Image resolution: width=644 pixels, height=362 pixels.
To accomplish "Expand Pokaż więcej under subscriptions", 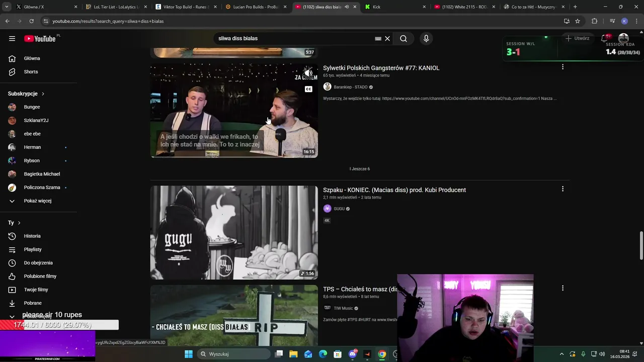I will coord(39,201).
